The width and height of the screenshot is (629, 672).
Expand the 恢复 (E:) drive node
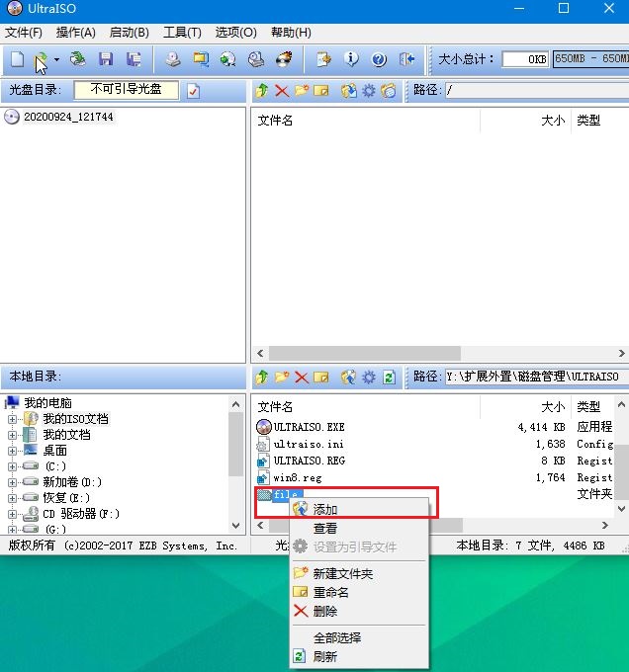pyautogui.click(x=12, y=498)
